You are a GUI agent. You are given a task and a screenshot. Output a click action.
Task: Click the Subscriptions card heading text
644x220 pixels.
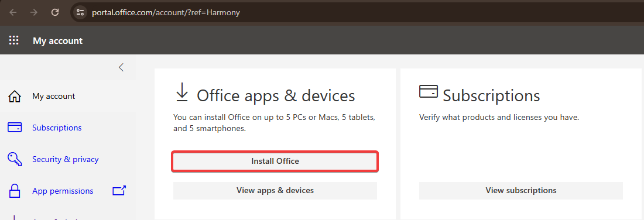tap(491, 95)
